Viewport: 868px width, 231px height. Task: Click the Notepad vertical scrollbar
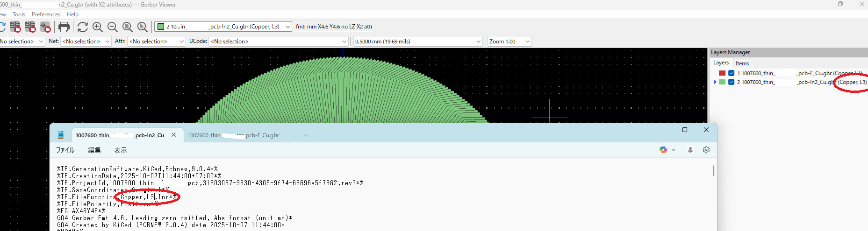click(713, 170)
